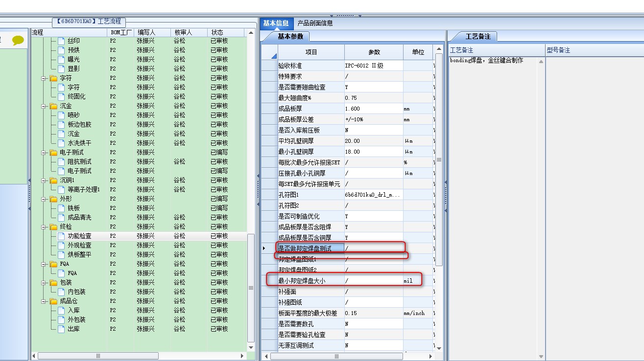Click the 参数 column header
The height and width of the screenshot is (361, 644).
point(374,52)
